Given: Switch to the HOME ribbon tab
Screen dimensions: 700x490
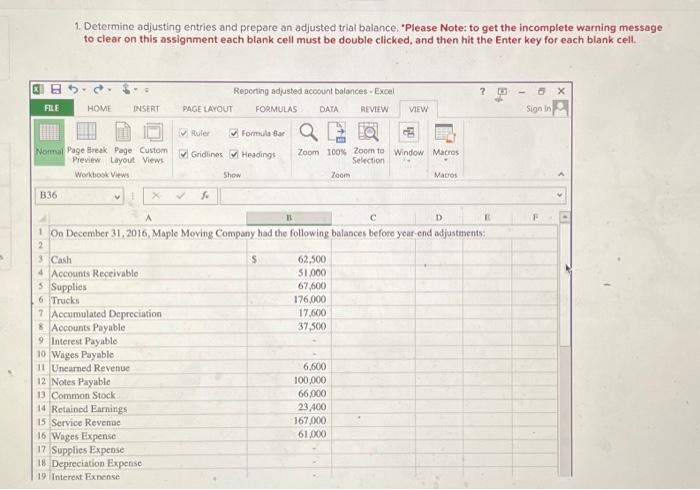Looking at the screenshot, I should tap(99, 108).
